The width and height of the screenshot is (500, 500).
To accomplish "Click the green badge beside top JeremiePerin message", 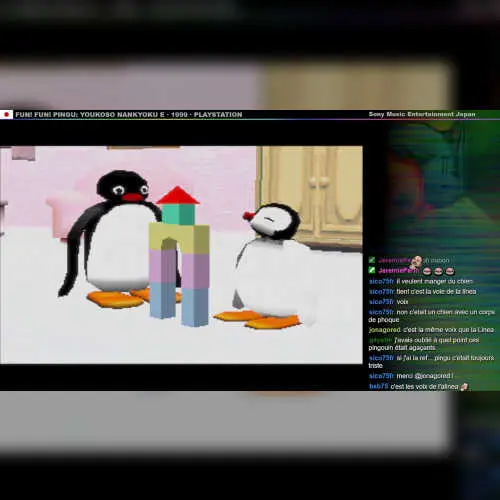I will tap(372, 260).
